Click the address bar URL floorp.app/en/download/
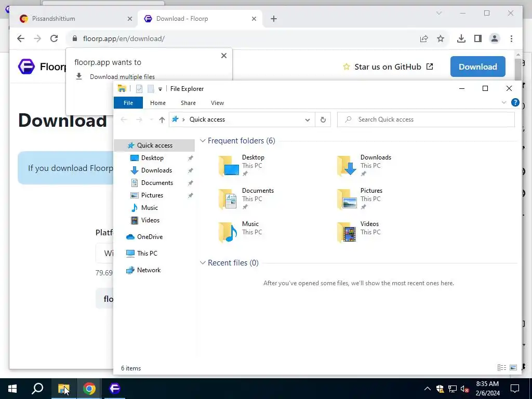532x399 pixels. click(124, 38)
